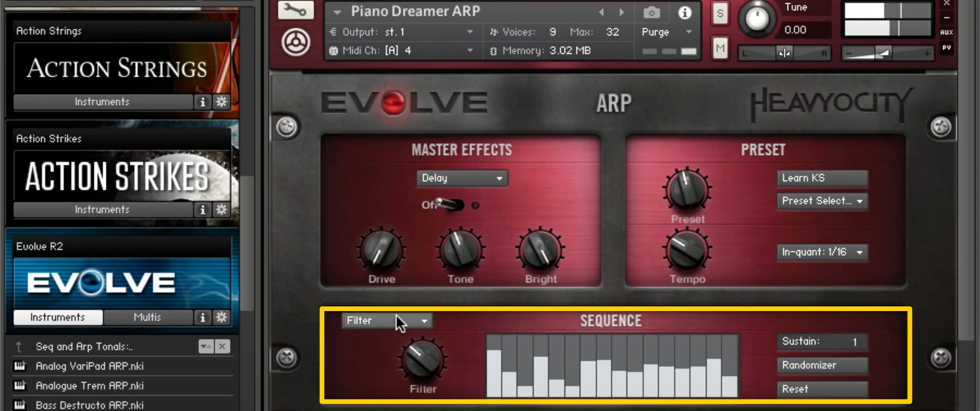The width and height of the screenshot is (980, 411).
Task: Click the Midi Ch connector icon
Action: click(333, 50)
